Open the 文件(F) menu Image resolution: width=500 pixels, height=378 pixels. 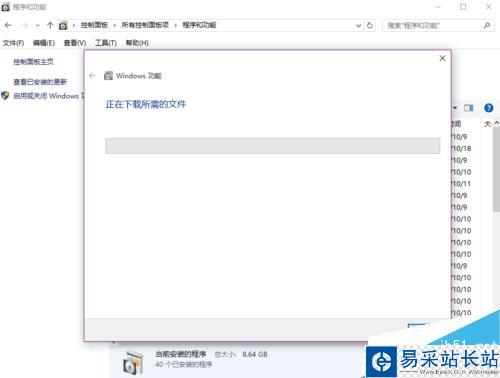tap(13, 43)
